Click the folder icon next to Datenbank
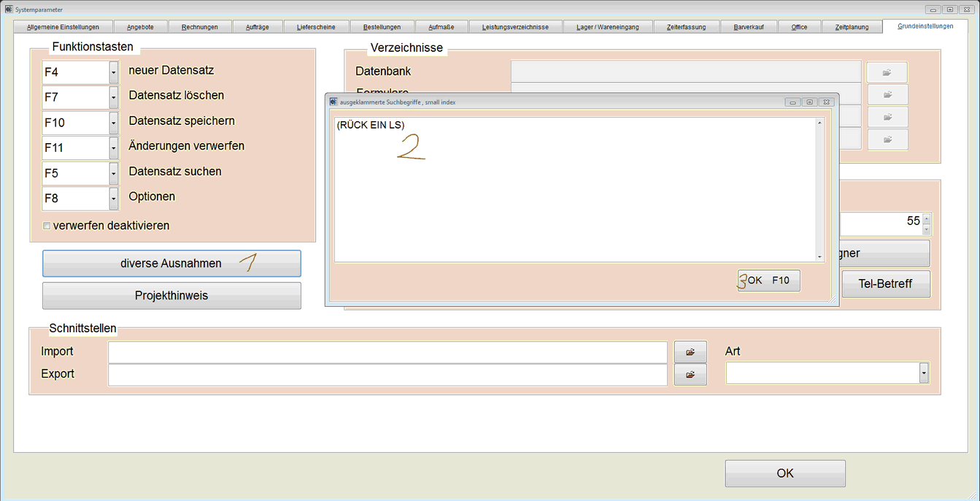The image size is (980, 501). point(887,72)
